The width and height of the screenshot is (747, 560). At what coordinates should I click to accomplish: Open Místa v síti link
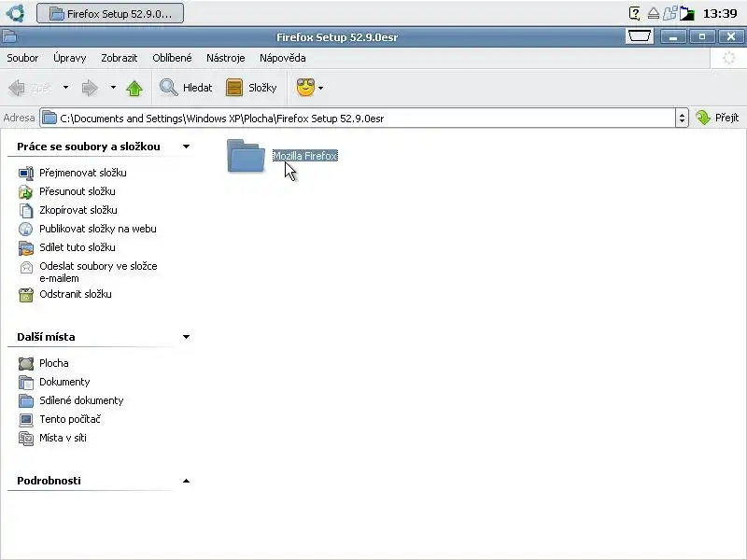pos(63,438)
